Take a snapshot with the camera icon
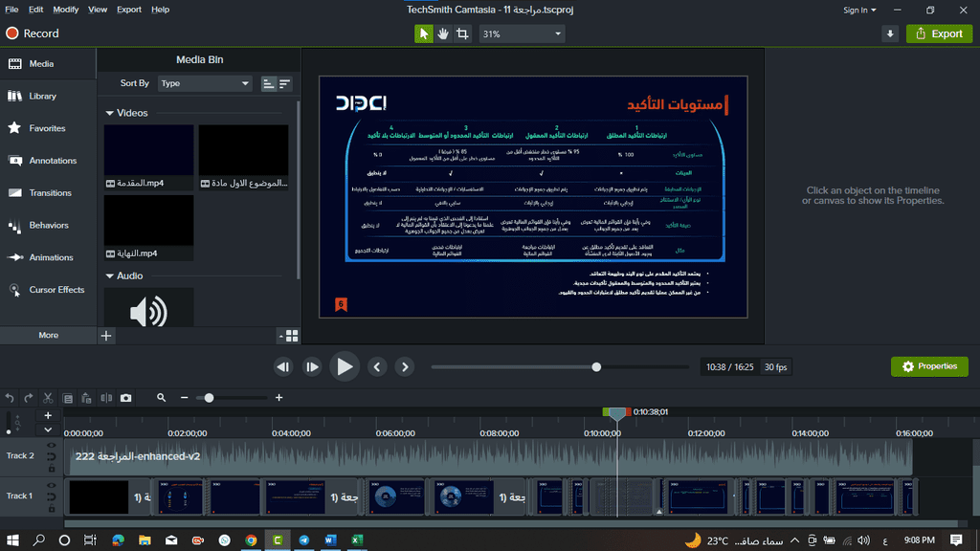 pyautogui.click(x=125, y=398)
